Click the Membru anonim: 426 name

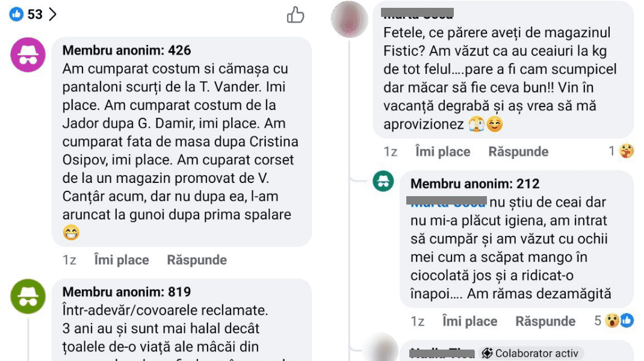tap(126, 50)
